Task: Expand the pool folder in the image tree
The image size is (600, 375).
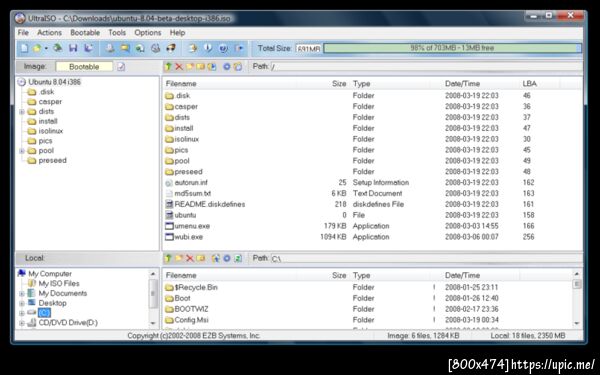Action: [22, 151]
